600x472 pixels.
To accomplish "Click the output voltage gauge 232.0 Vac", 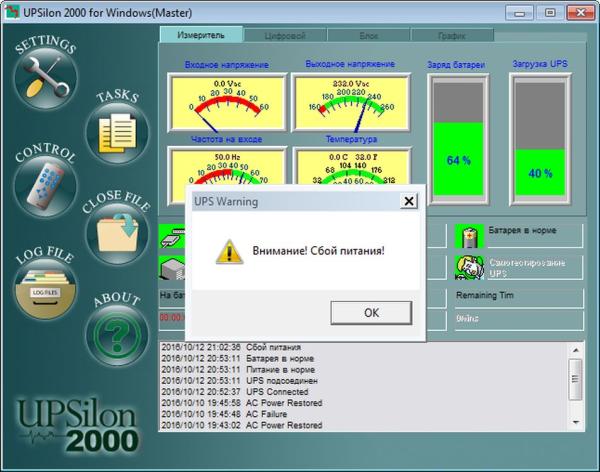I will pos(351,102).
